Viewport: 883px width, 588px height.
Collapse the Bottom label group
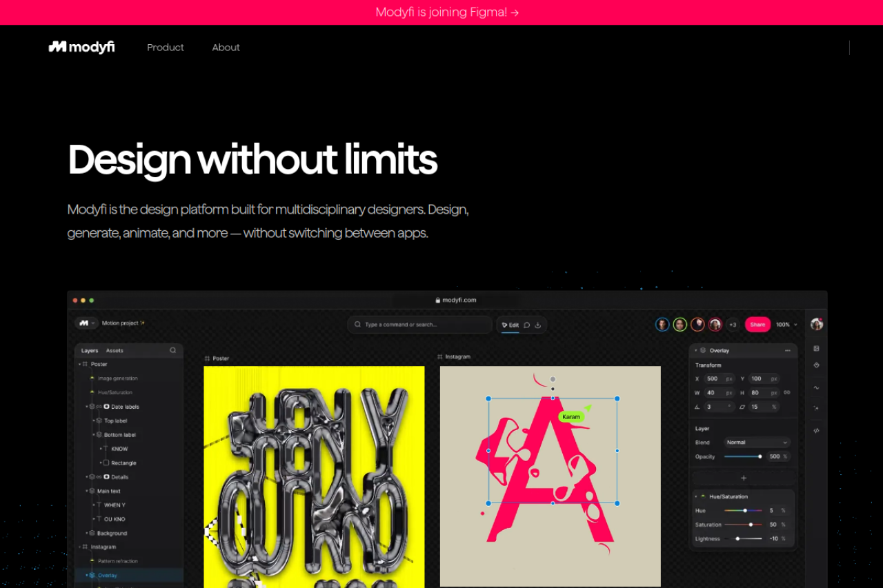click(94, 435)
